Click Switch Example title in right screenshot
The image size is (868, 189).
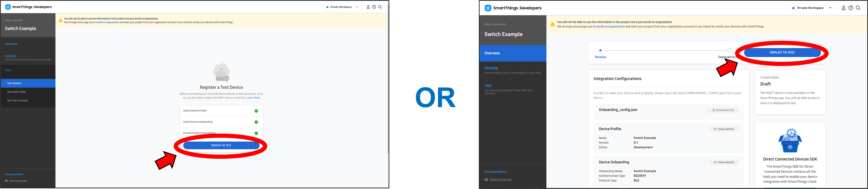coord(503,34)
